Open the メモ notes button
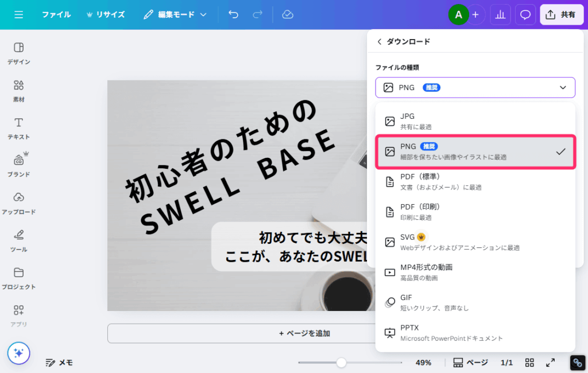The image size is (588, 373). [x=59, y=363]
